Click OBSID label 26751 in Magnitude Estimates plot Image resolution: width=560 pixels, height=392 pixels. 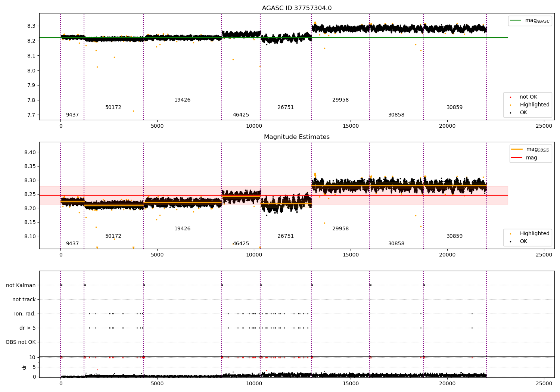point(286,236)
